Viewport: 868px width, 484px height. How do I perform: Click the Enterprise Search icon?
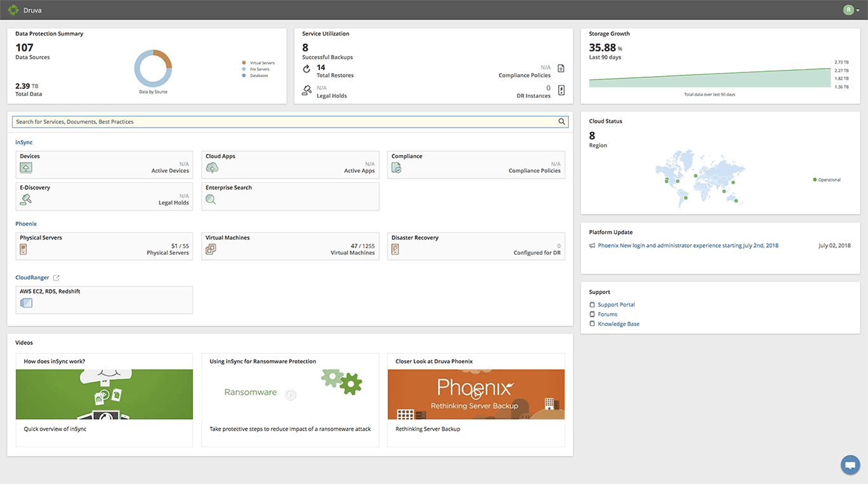pyautogui.click(x=211, y=199)
